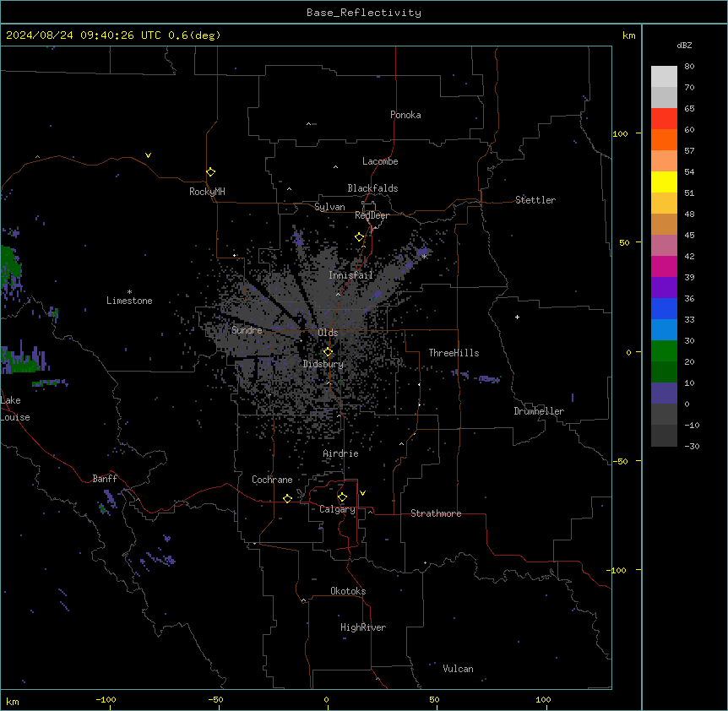This screenshot has width=728, height=711.
Task: Select the yellow 54–51 dBZ swatch
Action: click(664, 182)
